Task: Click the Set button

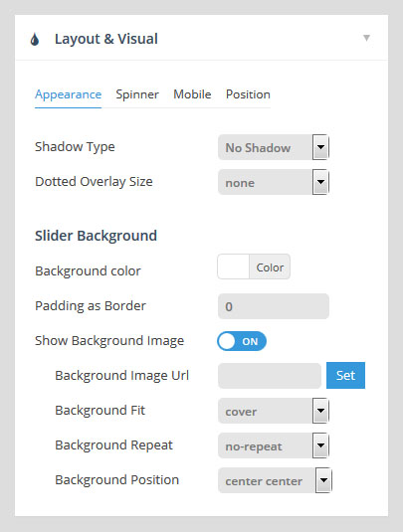Action: click(x=345, y=375)
